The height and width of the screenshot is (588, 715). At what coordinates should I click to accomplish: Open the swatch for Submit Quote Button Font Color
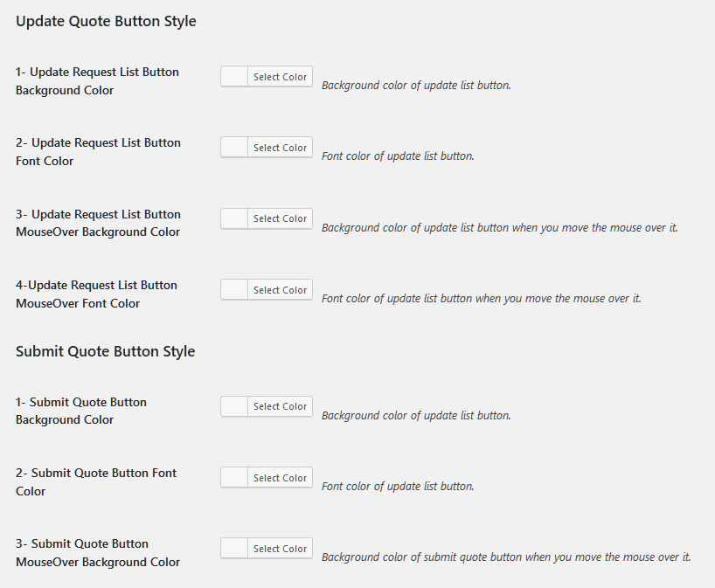point(234,478)
